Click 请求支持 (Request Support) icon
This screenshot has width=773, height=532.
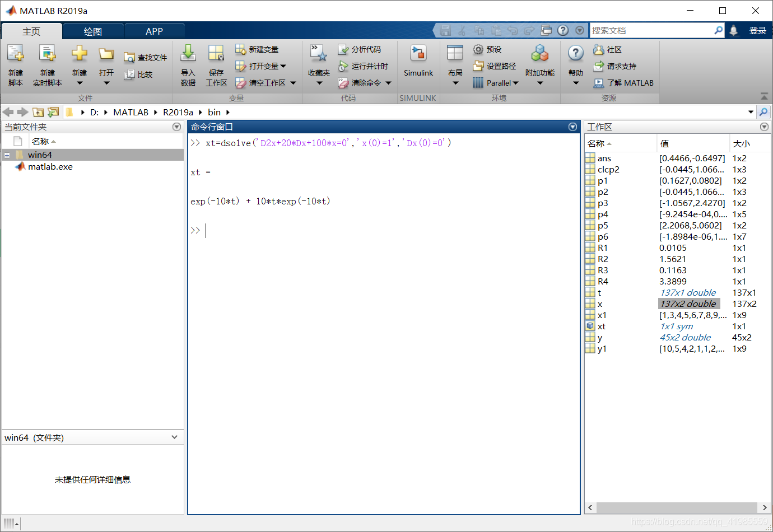click(599, 66)
